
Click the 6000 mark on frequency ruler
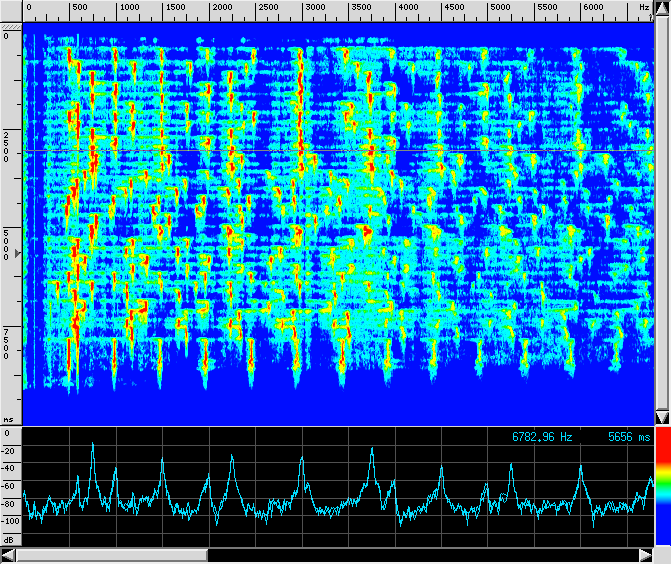593,8
